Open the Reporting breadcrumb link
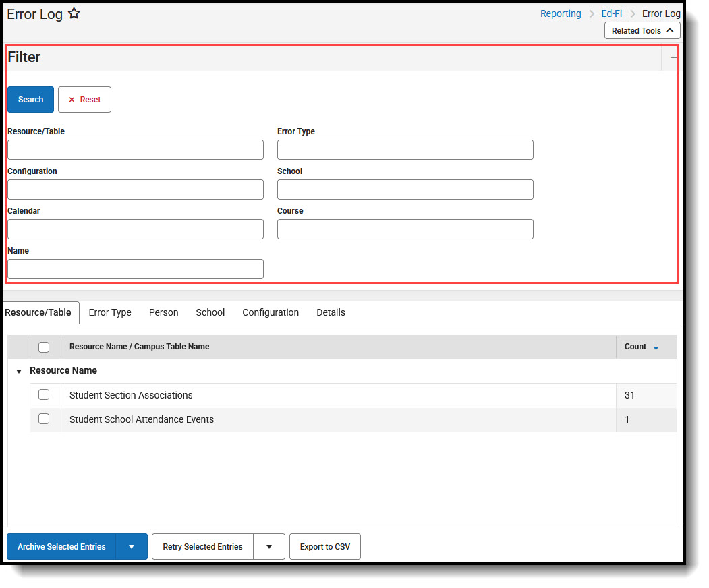The image size is (709, 588). click(561, 13)
